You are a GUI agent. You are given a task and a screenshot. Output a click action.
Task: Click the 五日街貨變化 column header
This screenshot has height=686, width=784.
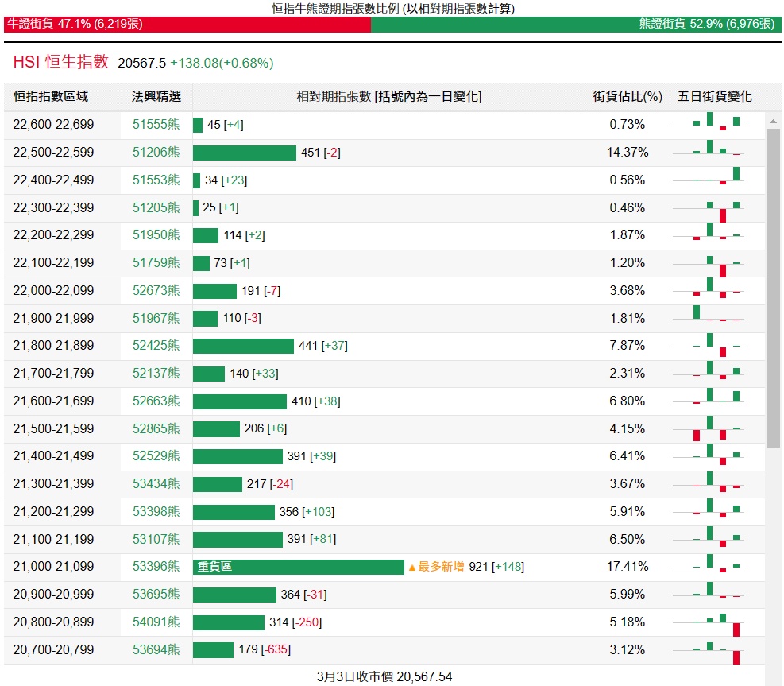click(x=714, y=97)
